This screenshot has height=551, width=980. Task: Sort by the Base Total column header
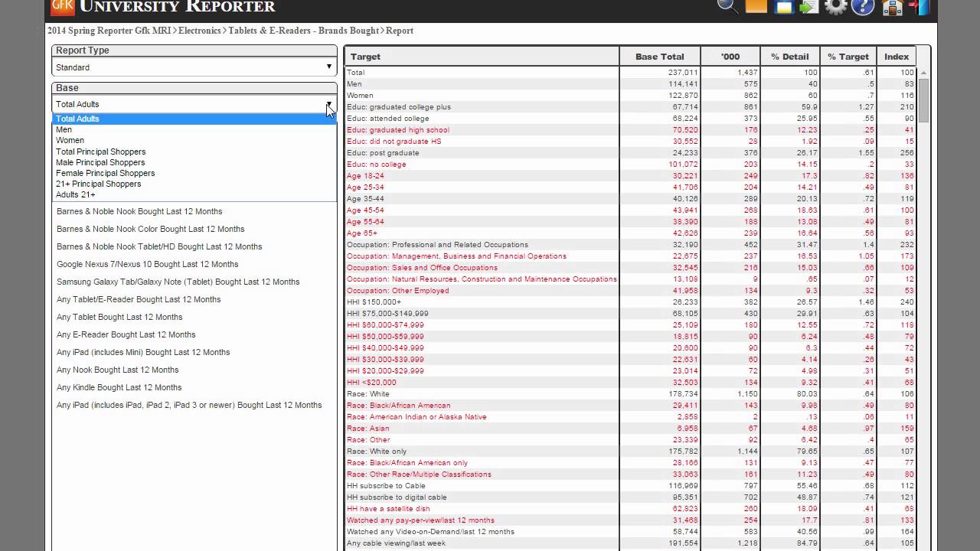(660, 57)
